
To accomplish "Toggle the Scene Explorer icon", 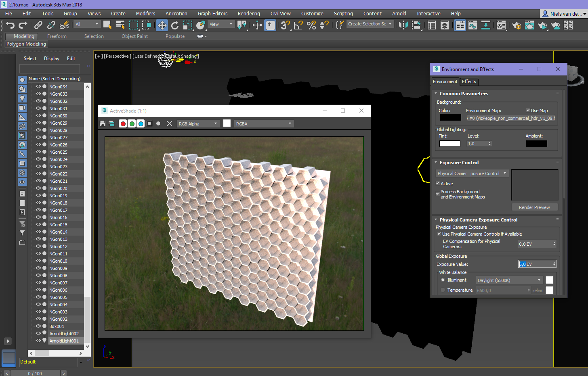I will (432, 25).
